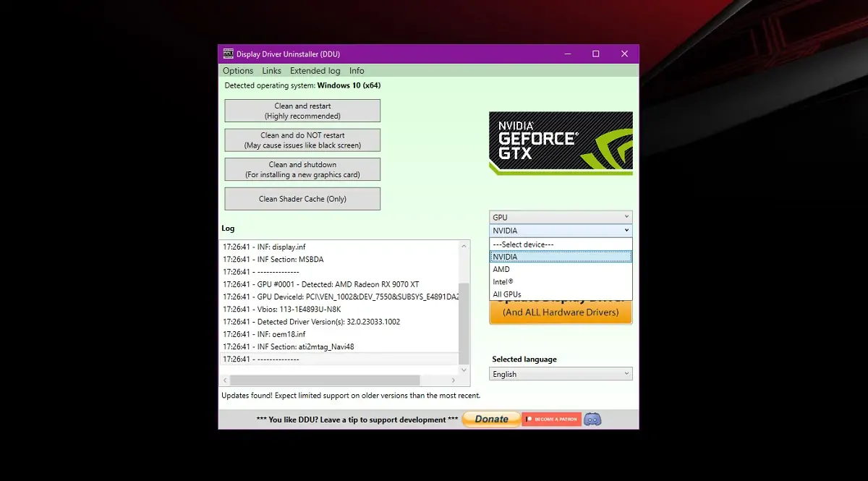The image size is (868, 481).
Task: Open the Options menu
Action: point(238,71)
